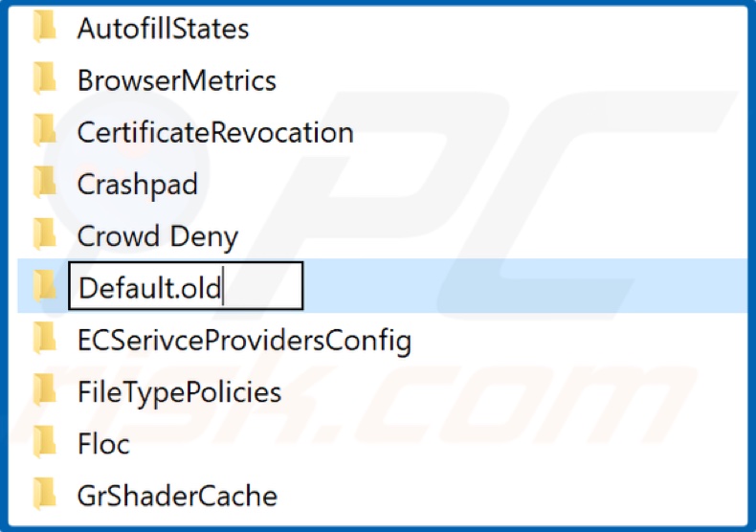Choose the FileTypePolicies folder label
The image size is (756, 532).
coord(179,392)
